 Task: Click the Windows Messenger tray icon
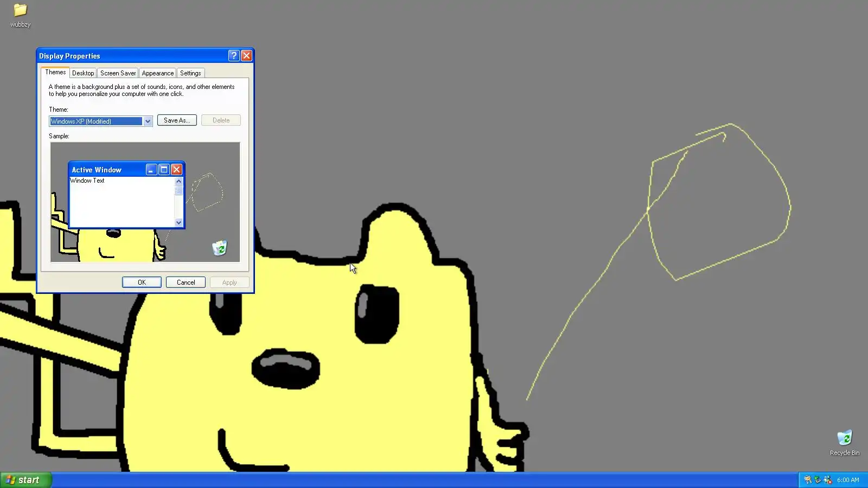coord(828,480)
